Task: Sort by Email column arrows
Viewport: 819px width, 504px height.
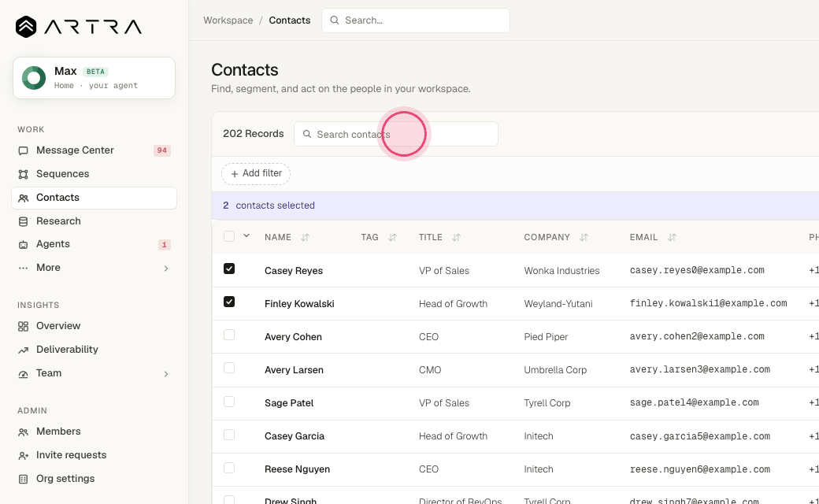Action: [x=672, y=238]
